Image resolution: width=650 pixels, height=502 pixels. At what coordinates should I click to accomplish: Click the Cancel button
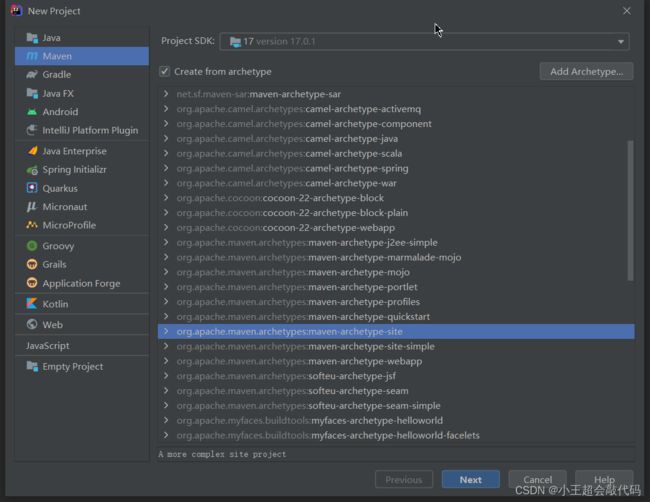coord(537,480)
